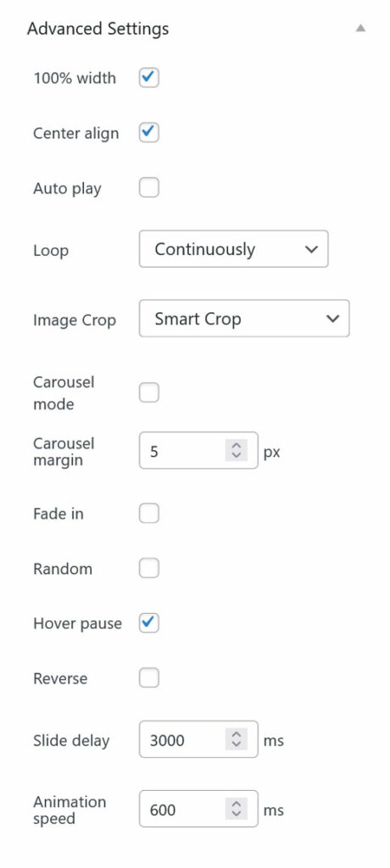Turn on Carousel mode checkbox
390x868 pixels.
point(149,392)
